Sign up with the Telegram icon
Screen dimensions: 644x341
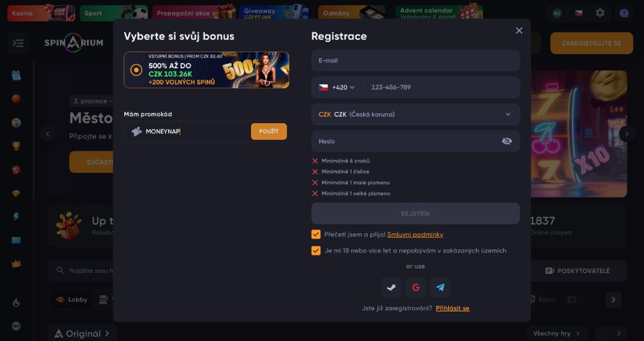coord(440,287)
